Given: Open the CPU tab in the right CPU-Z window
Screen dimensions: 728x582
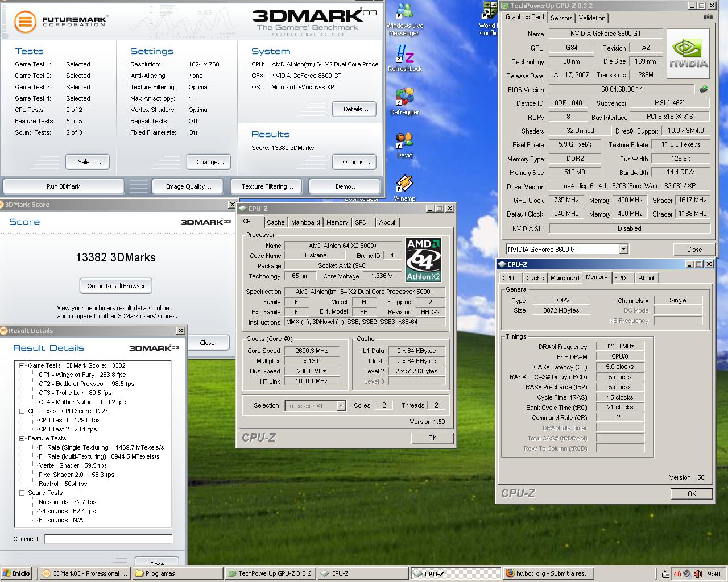Looking at the screenshot, I should pyautogui.click(x=508, y=278).
